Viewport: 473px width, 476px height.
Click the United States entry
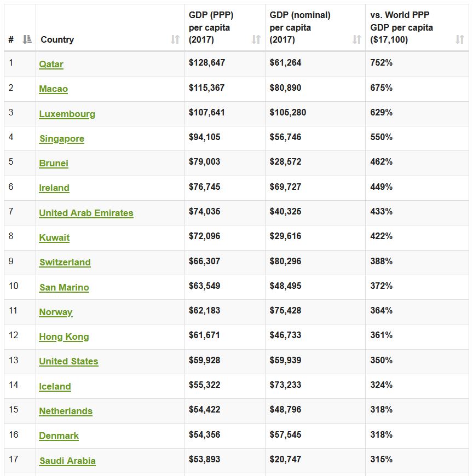click(68, 361)
